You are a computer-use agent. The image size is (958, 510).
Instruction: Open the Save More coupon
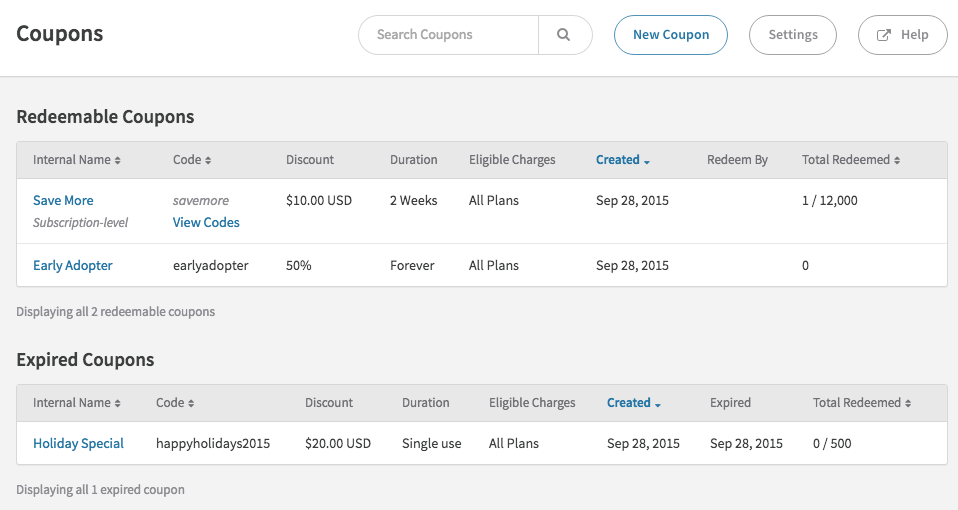tap(63, 201)
